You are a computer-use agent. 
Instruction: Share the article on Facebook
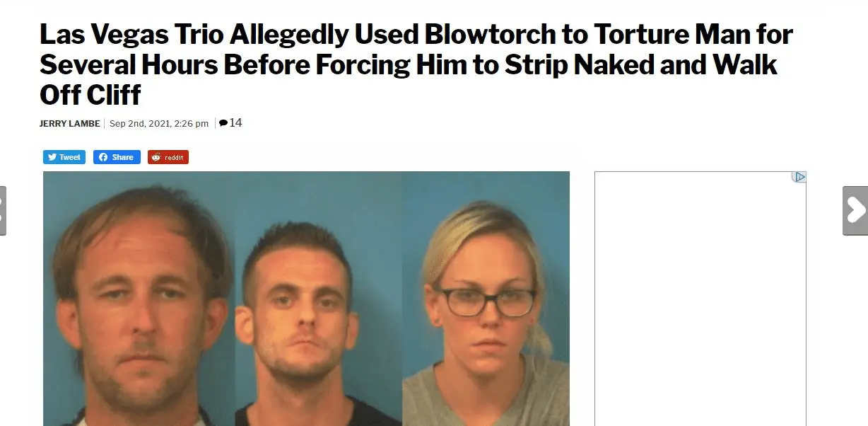click(117, 157)
